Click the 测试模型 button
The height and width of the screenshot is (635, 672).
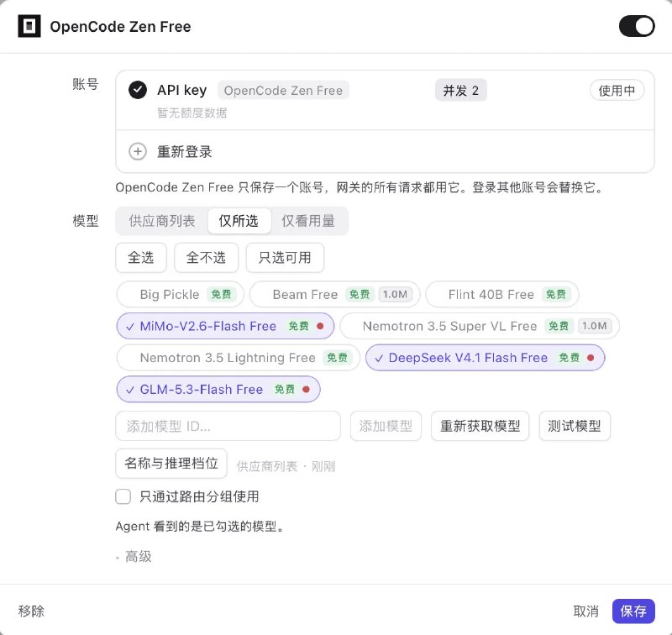[575, 427]
